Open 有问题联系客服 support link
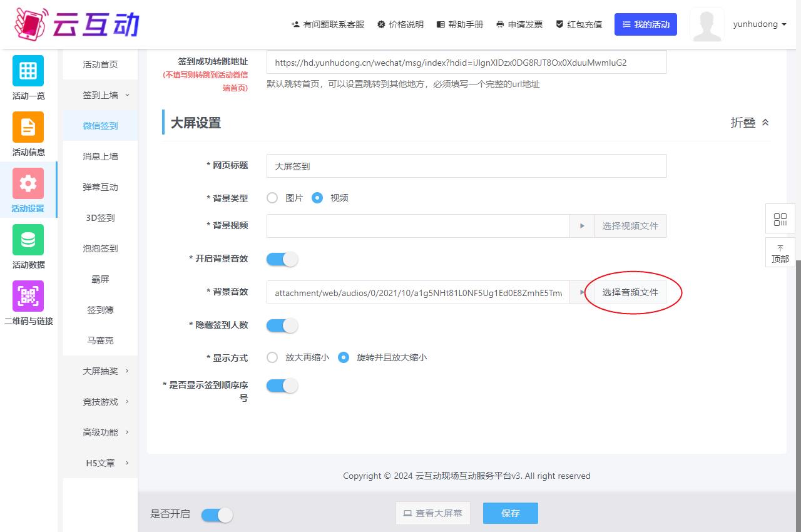801x532 pixels. pyautogui.click(x=328, y=24)
